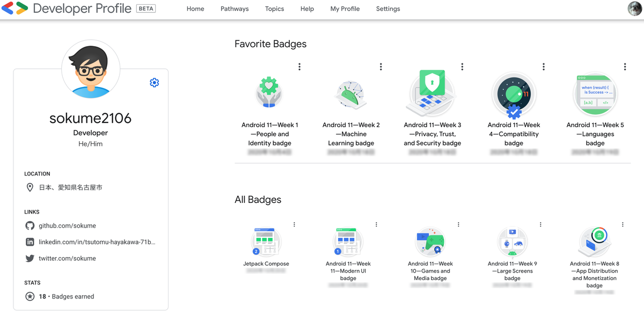The width and height of the screenshot is (644, 315).
Task: Click the All Badges heading
Action: coord(258,200)
